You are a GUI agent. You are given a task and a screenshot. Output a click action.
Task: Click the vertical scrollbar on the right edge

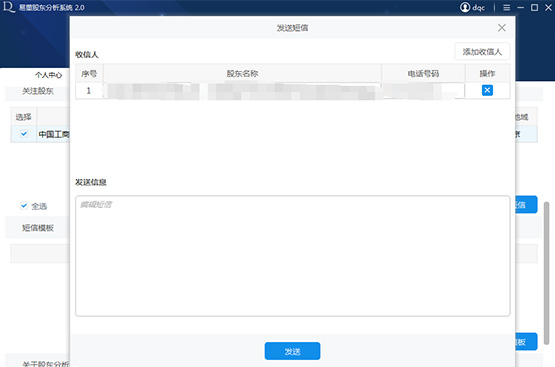pos(547,273)
